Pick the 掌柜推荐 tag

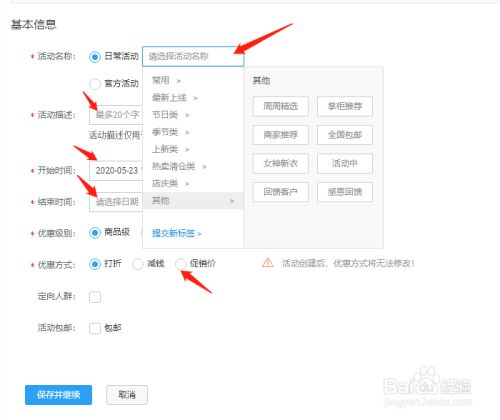tap(345, 106)
